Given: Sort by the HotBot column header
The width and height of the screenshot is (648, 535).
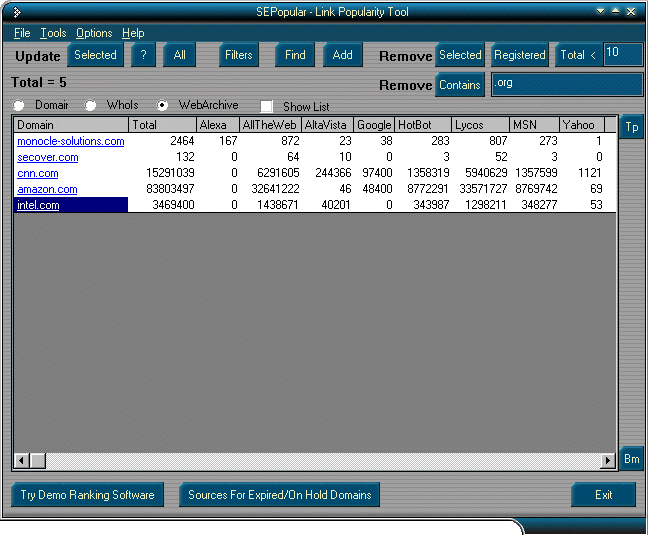Looking at the screenshot, I should [423, 125].
